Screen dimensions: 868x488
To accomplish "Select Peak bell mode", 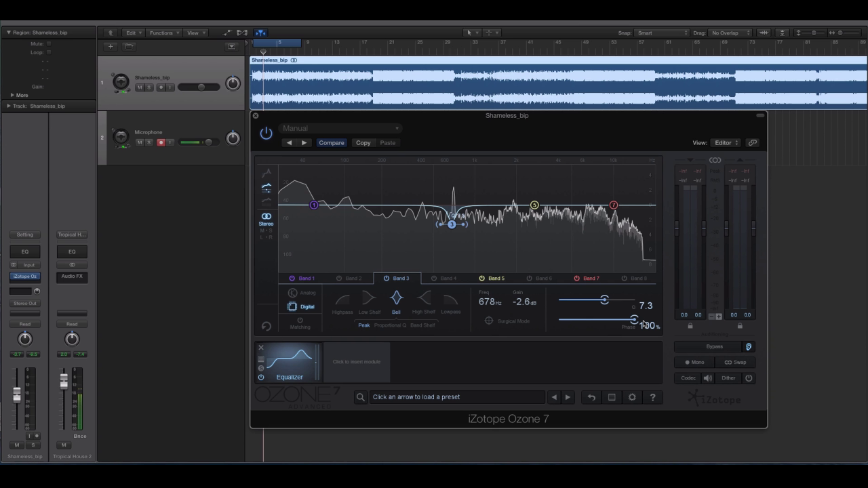I will [364, 325].
